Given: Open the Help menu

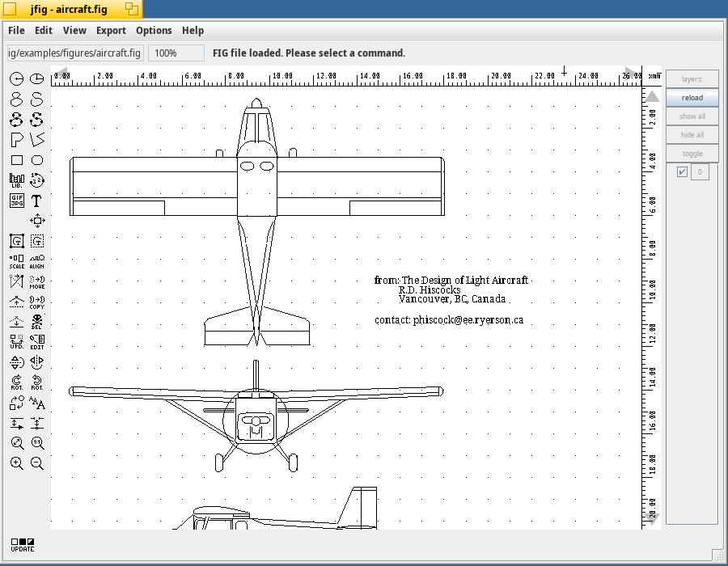Looking at the screenshot, I should (x=193, y=30).
